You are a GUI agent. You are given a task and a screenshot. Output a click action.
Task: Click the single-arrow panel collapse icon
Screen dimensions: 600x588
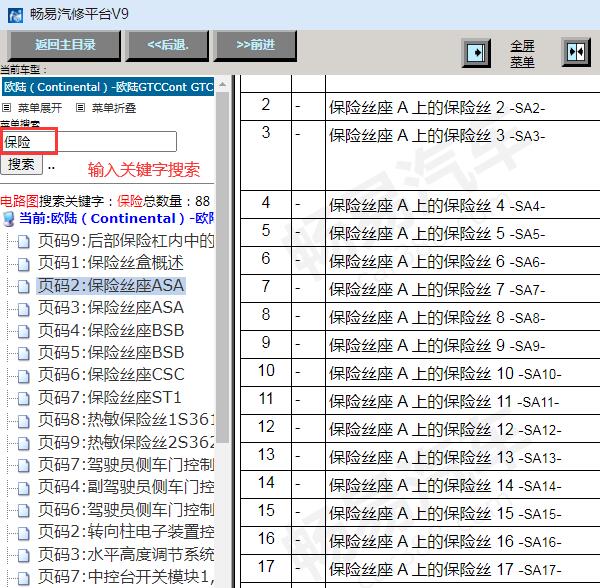point(476,52)
